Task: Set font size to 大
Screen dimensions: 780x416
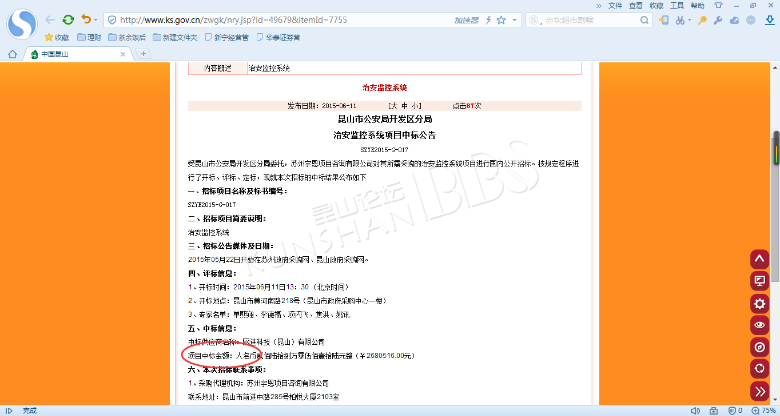Action: (393, 105)
